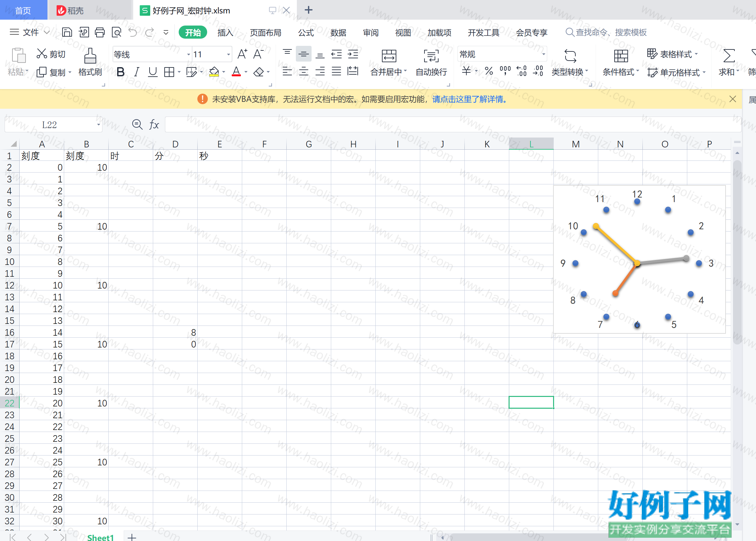This screenshot has width=756, height=541.
Task: Click the Redo arrow
Action: click(150, 32)
